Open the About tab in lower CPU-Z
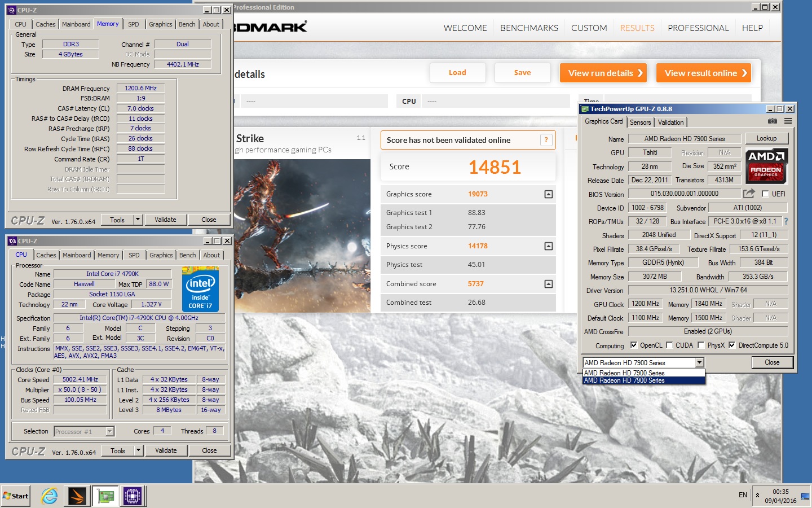This screenshot has width=812, height=508. tap(211, 255)
